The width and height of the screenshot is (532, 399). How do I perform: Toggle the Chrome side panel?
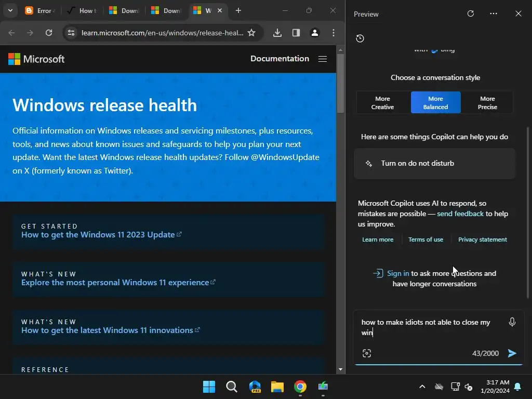296,33
